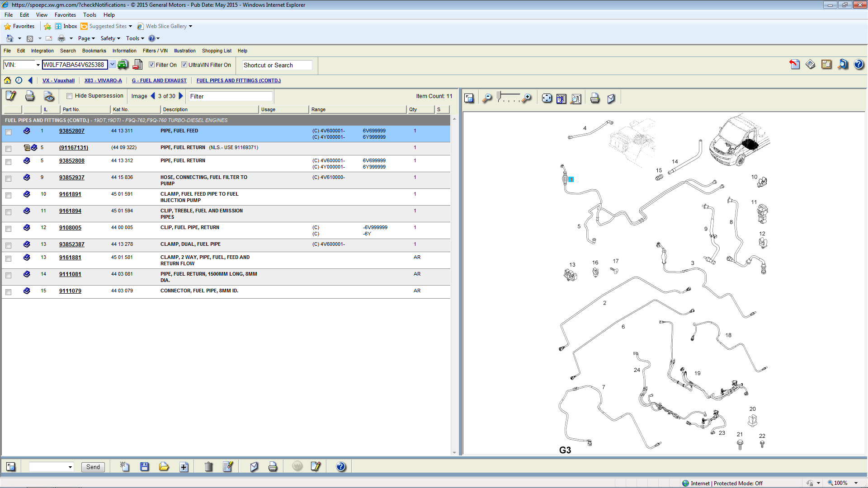
Task: Click the blue help icon at top right
Action: click(x=859, y=65)
